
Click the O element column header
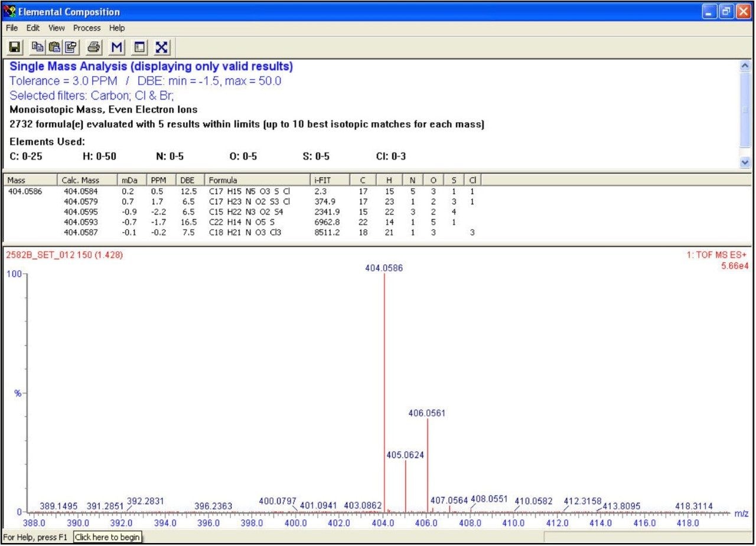click(434, 180)
